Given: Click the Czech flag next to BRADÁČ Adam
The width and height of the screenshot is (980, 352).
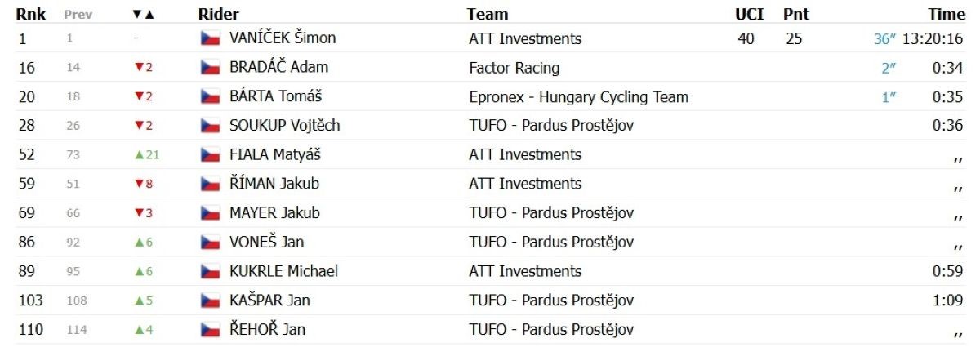Looking at the screenshot, I should (210, 68).
